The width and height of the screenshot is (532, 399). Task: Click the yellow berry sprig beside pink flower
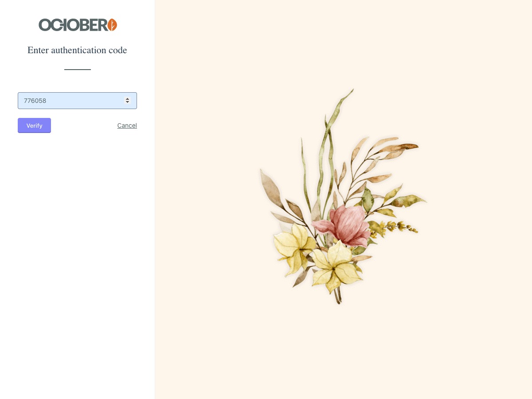pos(395,227)
